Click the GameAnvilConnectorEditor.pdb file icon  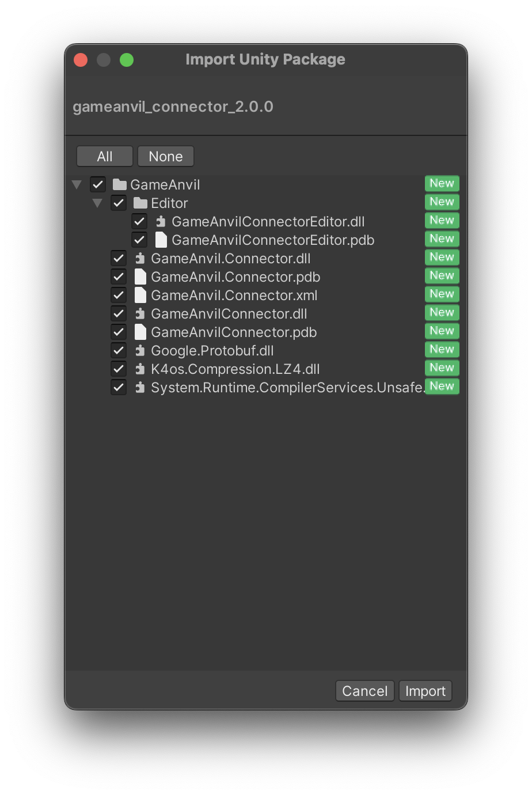[161, 240]
